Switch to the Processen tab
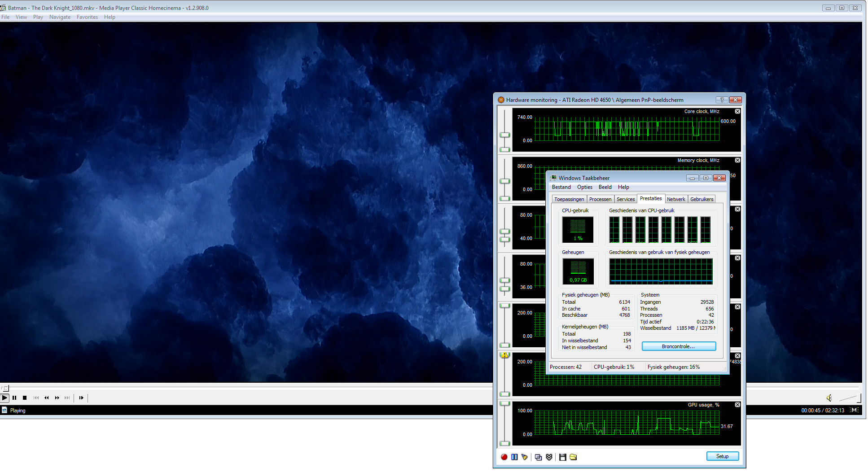 coord(600,199)
